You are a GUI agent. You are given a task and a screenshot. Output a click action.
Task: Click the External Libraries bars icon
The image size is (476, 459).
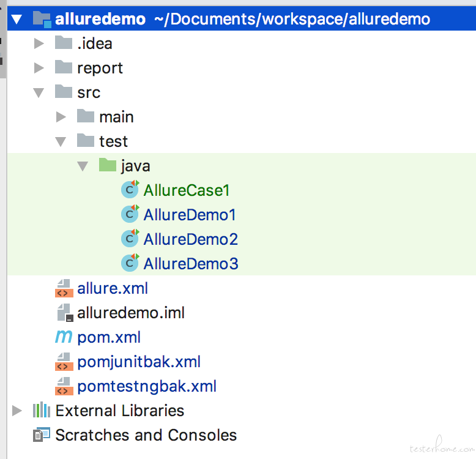pos(42,410)
